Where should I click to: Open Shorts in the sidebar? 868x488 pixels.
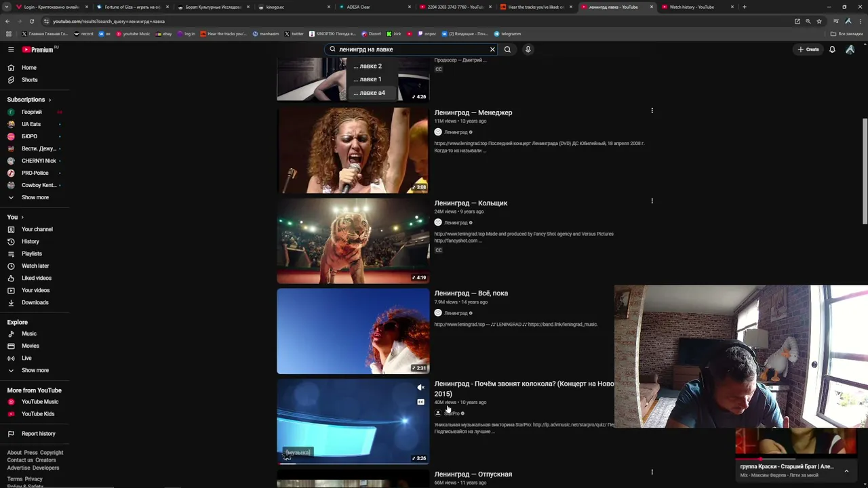[30, 80]
